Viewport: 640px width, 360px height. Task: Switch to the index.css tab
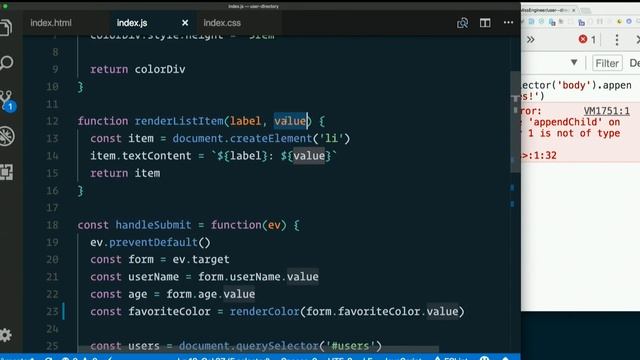coord(222,23)
